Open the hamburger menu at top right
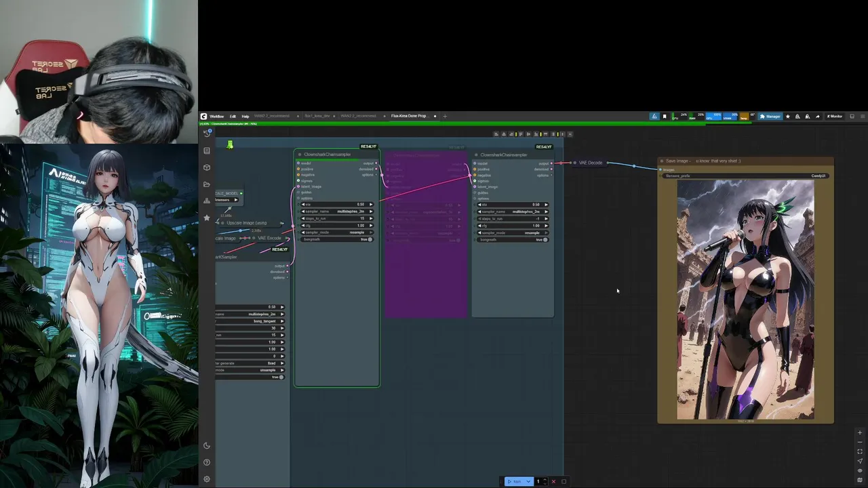This screenshot has height=488, width=868. pyautogui.click(x=862, y=117)
